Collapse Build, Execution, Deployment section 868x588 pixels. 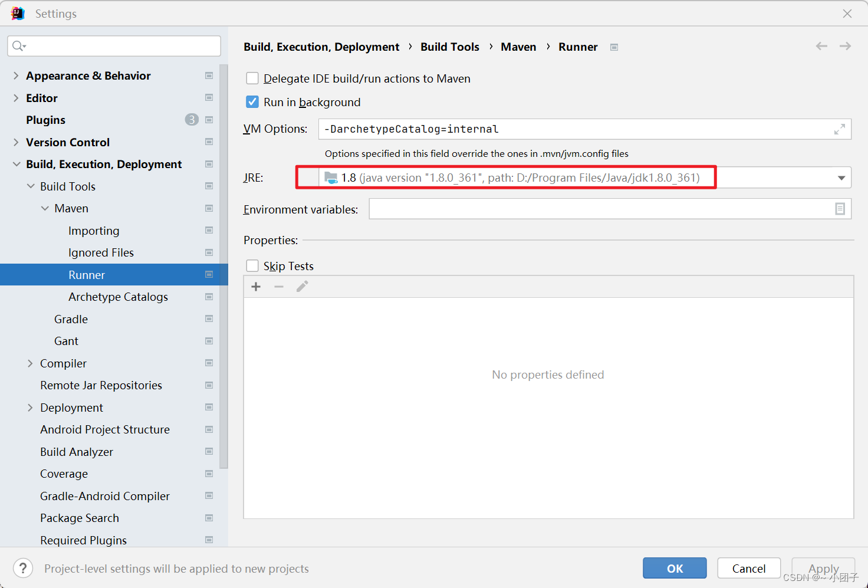(16, 164)
